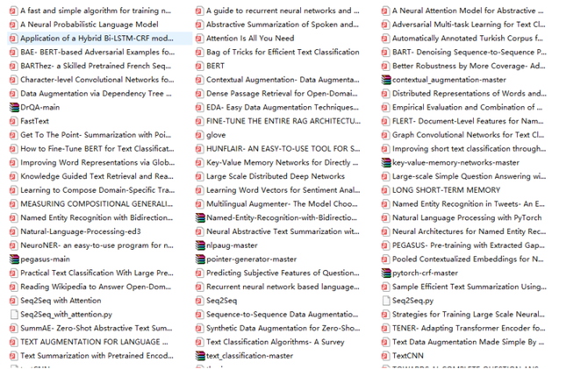Select Data Augmentation via Dependency Tree
Viewport: 588px width, 369px height.
pos(96,94)
